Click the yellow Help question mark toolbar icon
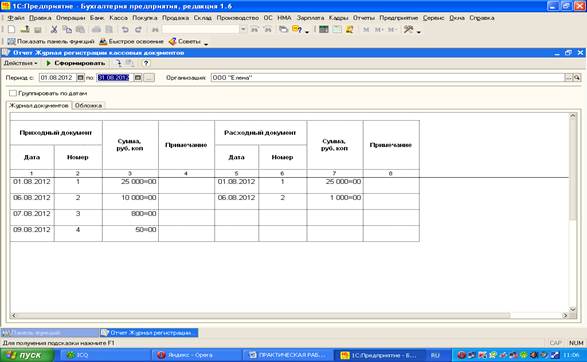Viewport: 587px width, 362px height. pyautogui.click(x=296, y=29)
